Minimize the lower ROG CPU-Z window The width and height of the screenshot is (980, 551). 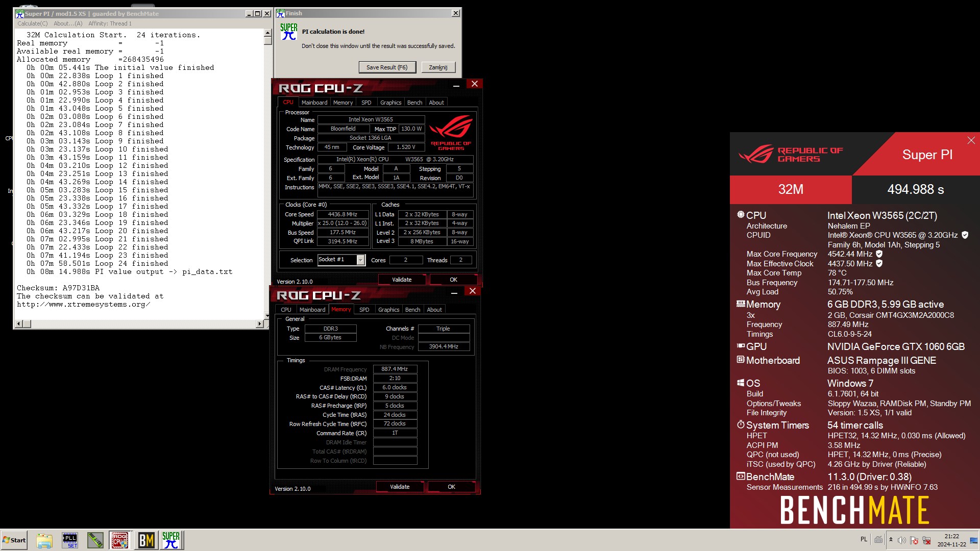click(x=454, y=292)
